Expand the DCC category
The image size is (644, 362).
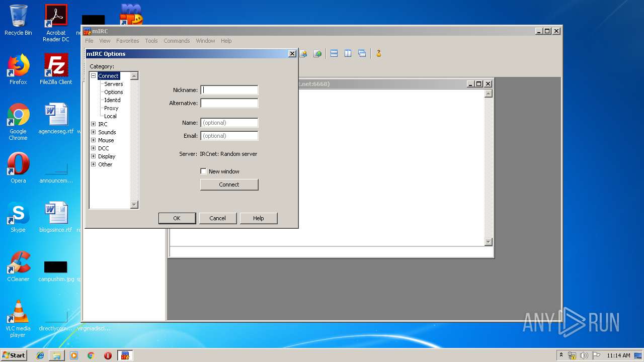tap(93, 148)
